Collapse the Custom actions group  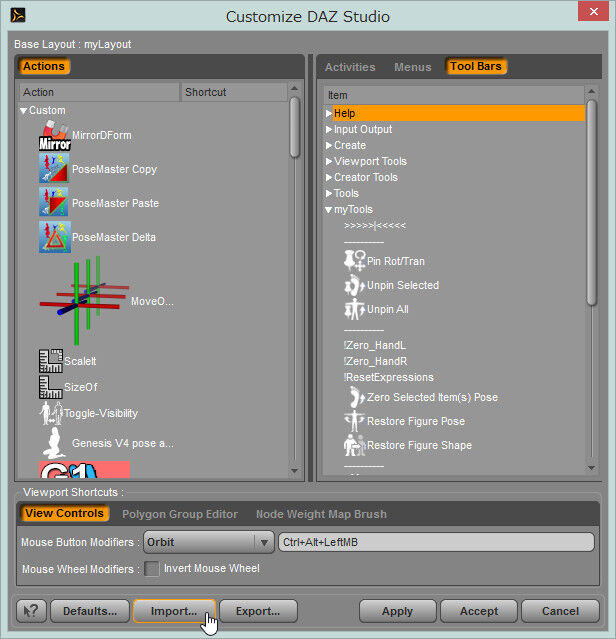pos(24,110)
